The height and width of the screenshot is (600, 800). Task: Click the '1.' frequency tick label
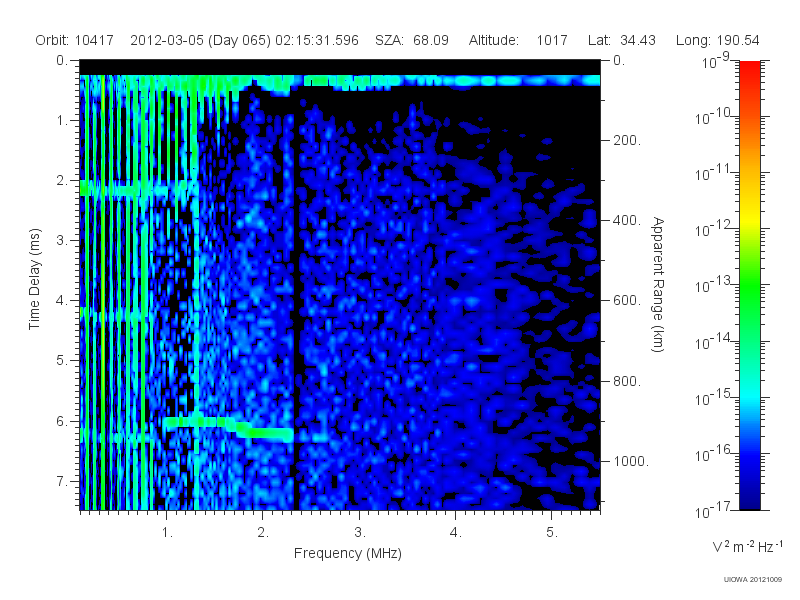click(x=167, y=533)
